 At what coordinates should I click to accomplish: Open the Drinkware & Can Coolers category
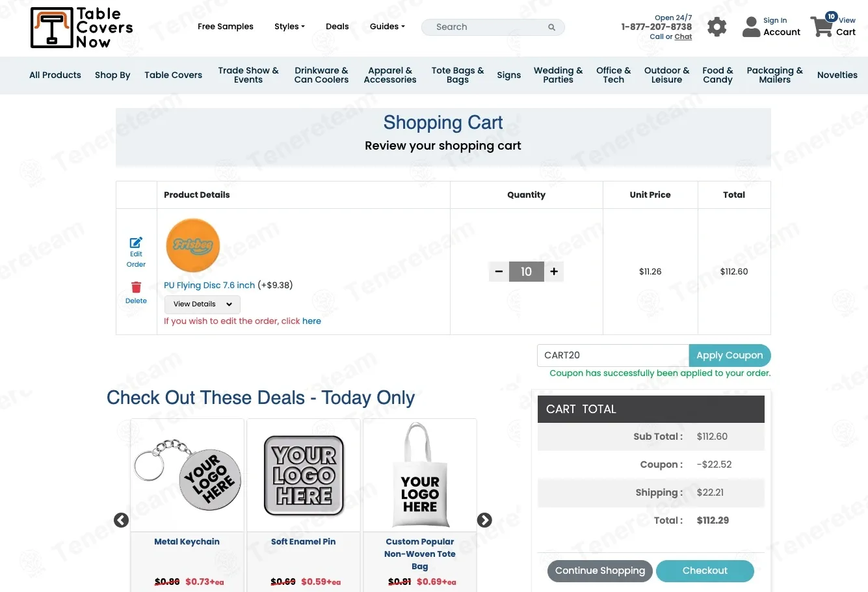(x=321, y=75)
